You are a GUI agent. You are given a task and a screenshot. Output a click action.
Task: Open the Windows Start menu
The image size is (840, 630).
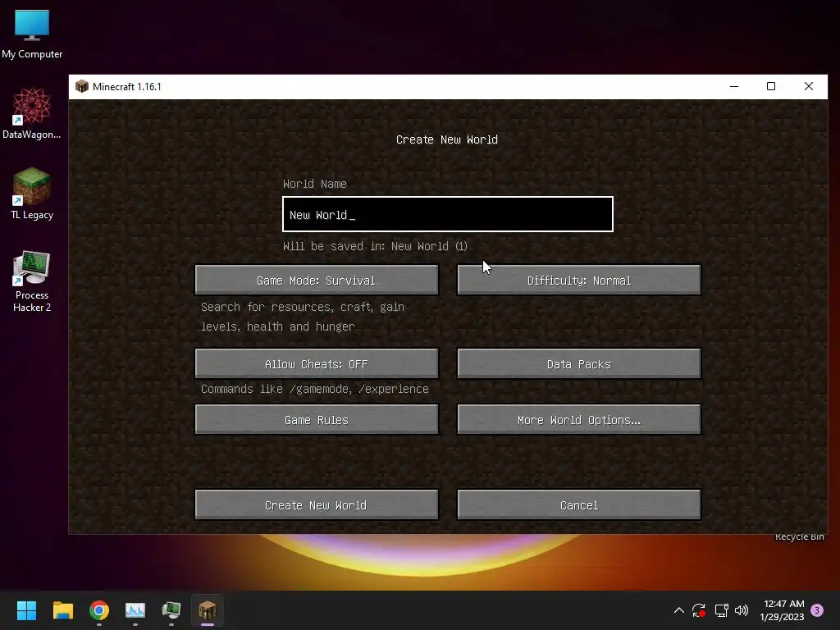coord(26,610)
